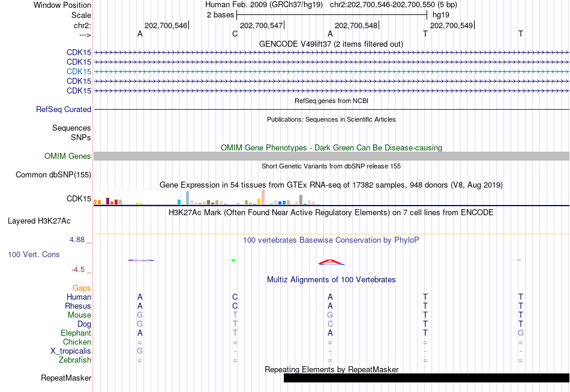Click the OMIM Gene Phenotypes track title
The width and height of the screenshot is (570, 392).
pyautogui.click(x=331, y=148)
